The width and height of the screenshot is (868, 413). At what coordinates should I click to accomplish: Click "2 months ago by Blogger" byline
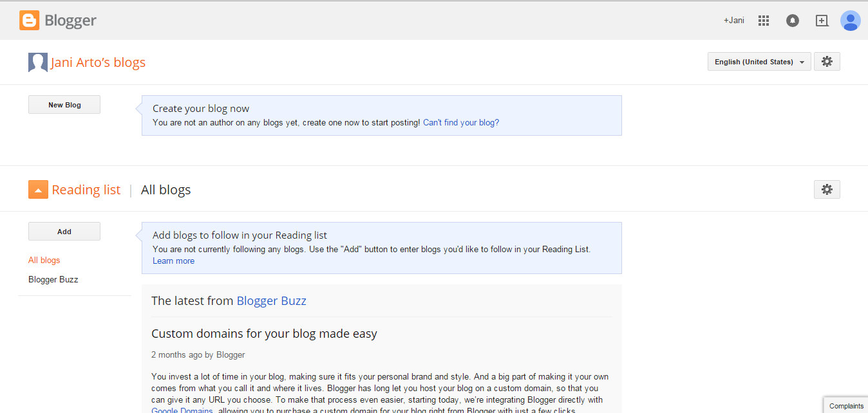coord(198,354)
